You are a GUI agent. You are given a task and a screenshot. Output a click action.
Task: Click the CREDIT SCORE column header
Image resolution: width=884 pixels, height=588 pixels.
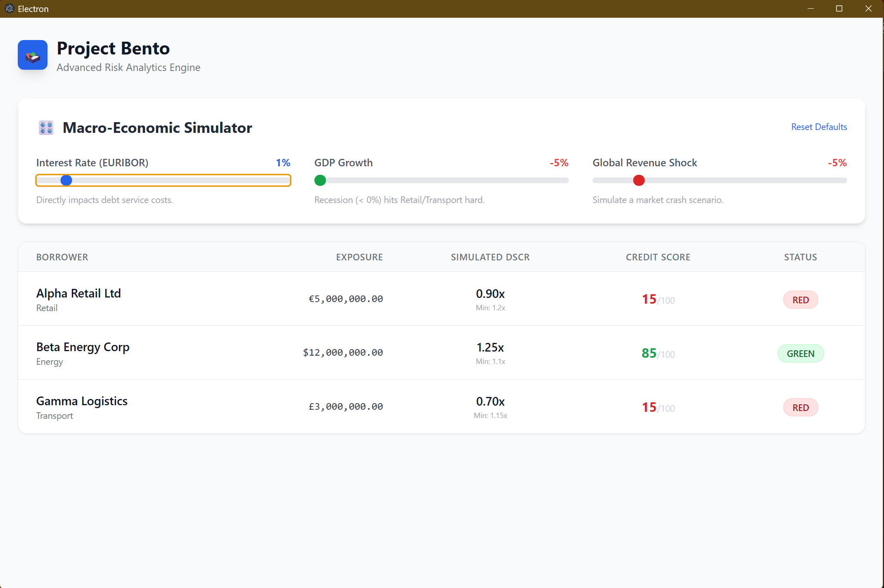pos(658,257)
